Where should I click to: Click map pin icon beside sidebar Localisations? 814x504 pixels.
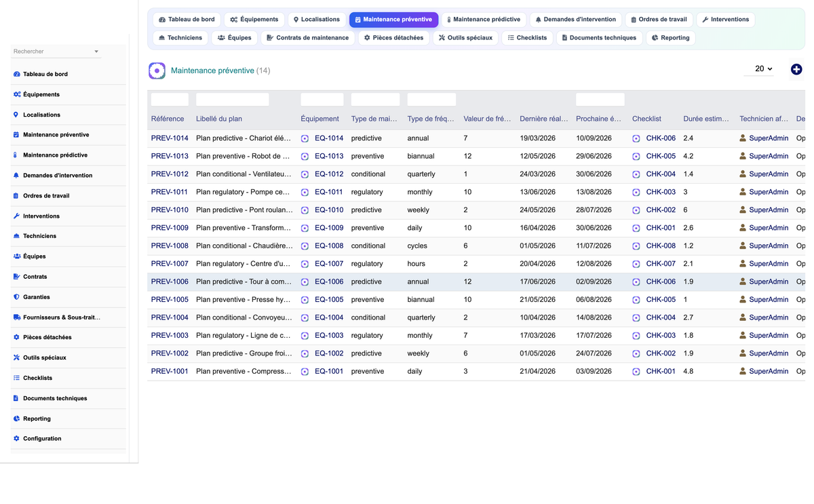point(16,115)
